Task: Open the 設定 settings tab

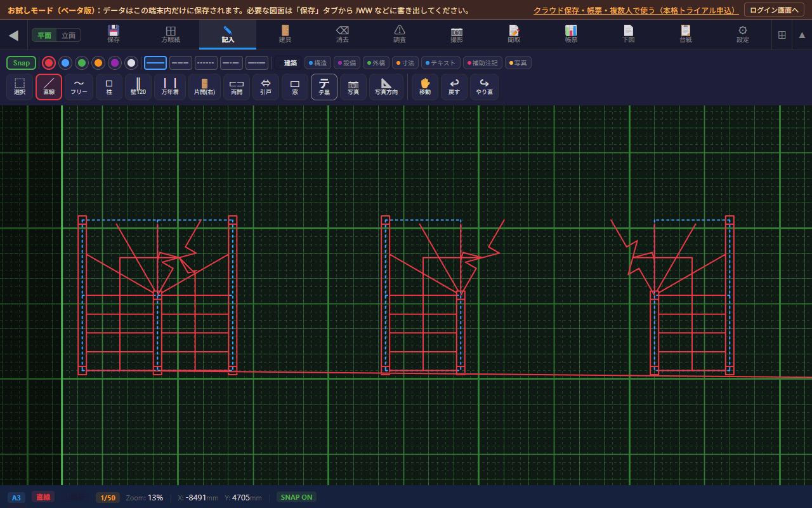Action: click(742, 34)
